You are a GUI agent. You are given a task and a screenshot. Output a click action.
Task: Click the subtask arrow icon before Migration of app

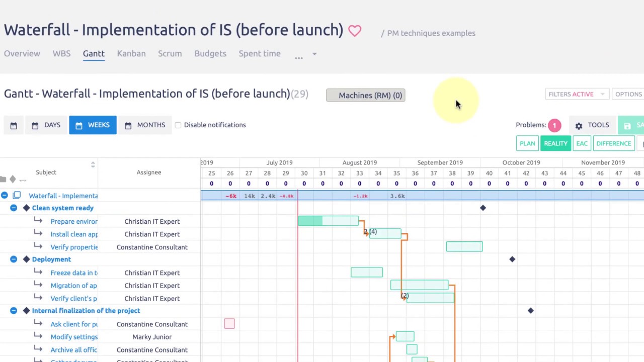pos(38,284)
